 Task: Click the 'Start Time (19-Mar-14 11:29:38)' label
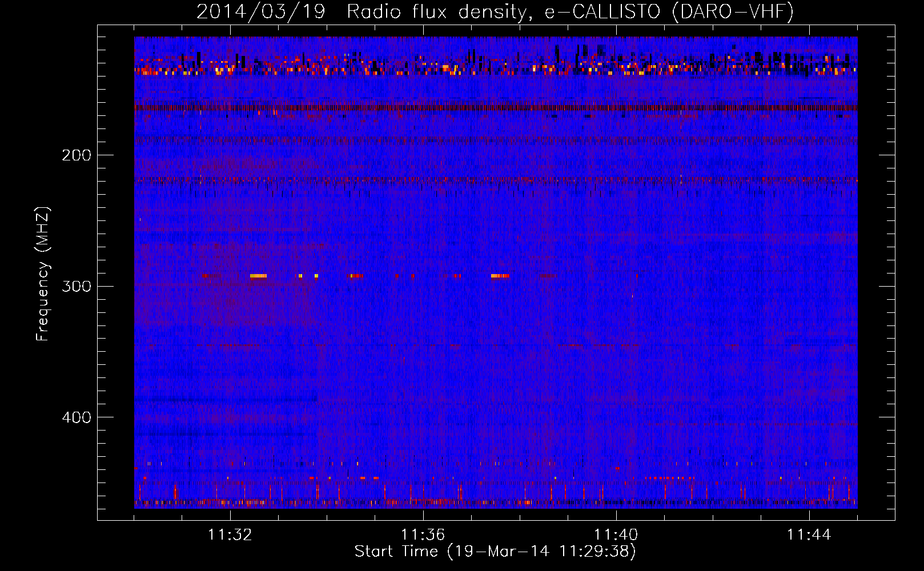(x=495, y=552)
